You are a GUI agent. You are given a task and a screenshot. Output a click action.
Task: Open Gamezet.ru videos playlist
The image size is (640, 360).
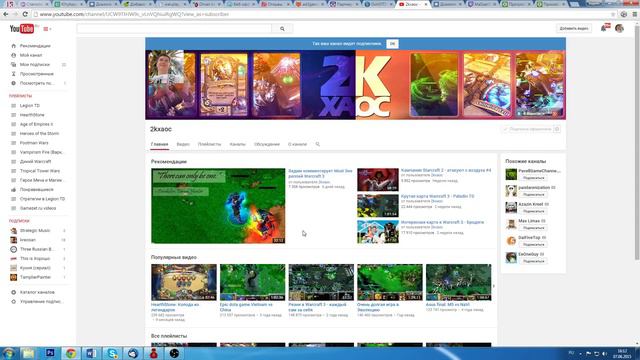tap(38, 208)
